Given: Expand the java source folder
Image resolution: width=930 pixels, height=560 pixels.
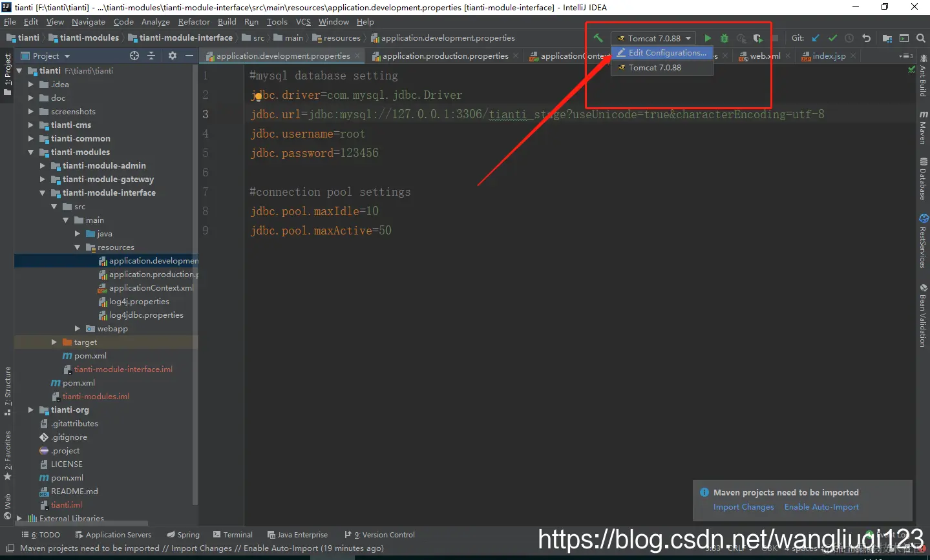Looking at the screenshot, I should tap(78, 234).
